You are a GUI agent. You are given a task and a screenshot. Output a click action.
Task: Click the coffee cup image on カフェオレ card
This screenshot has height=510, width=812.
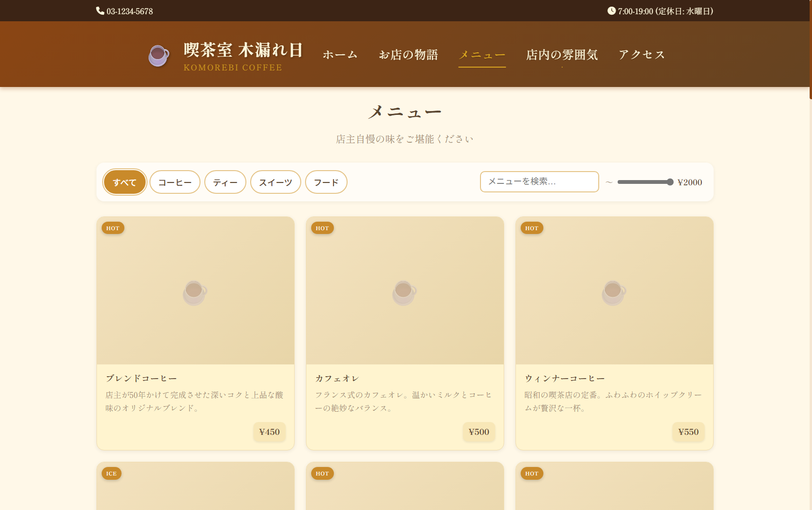[404, 292]
